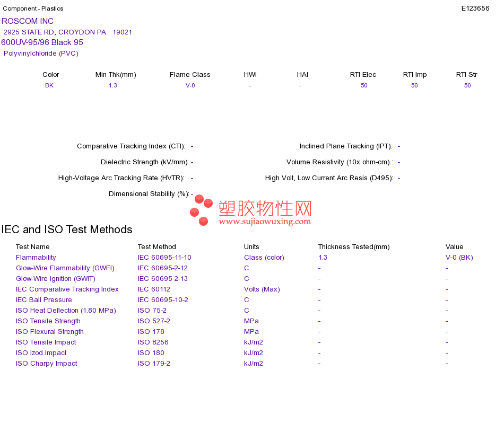504x424 pixels.
Task: Click the Flame Class column header
Action: point(190,75)
